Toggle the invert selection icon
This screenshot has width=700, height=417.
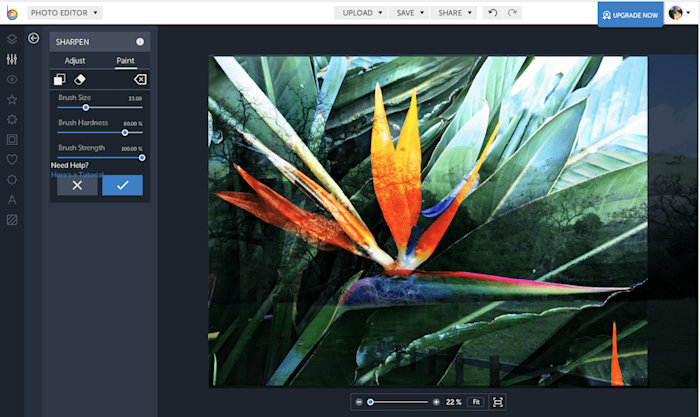(x=59, y=79)
